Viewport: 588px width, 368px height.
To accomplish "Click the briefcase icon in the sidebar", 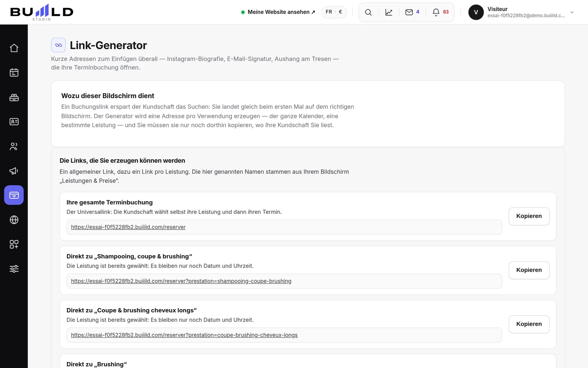I will click(x=14, y=97).
